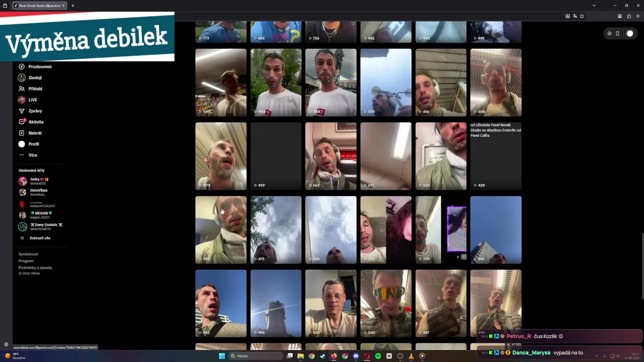
Task: Expand followed accounts with Zobrazit vše
Action: point(35,238)
